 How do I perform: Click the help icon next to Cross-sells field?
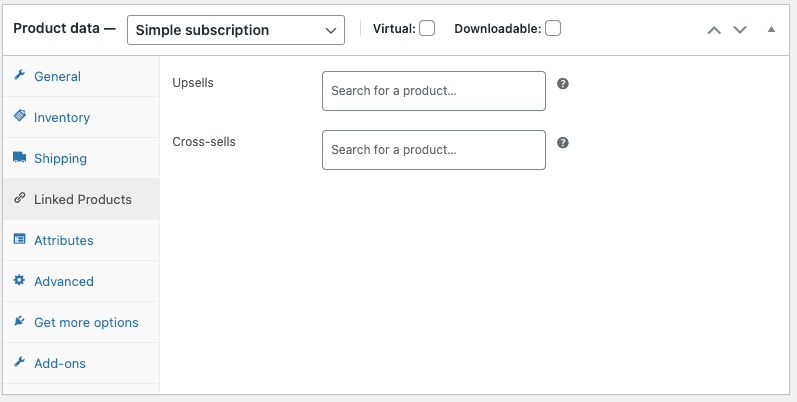(563, 143)
